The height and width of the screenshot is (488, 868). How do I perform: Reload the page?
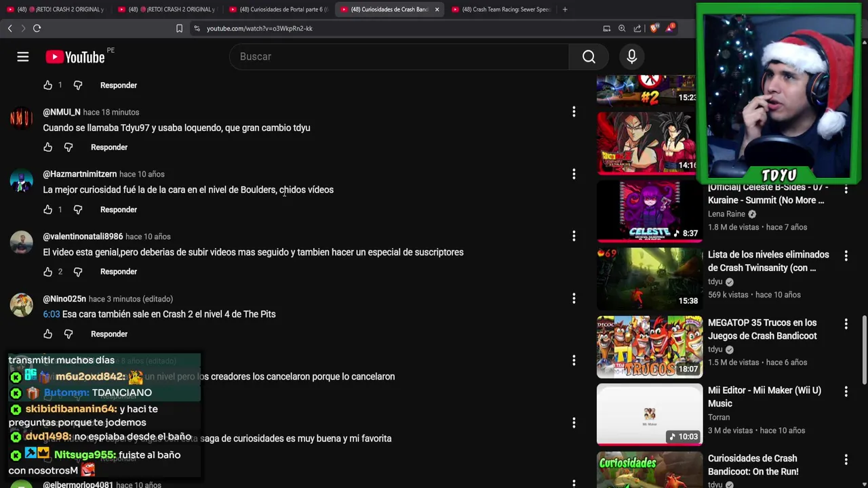coord(37,28)
